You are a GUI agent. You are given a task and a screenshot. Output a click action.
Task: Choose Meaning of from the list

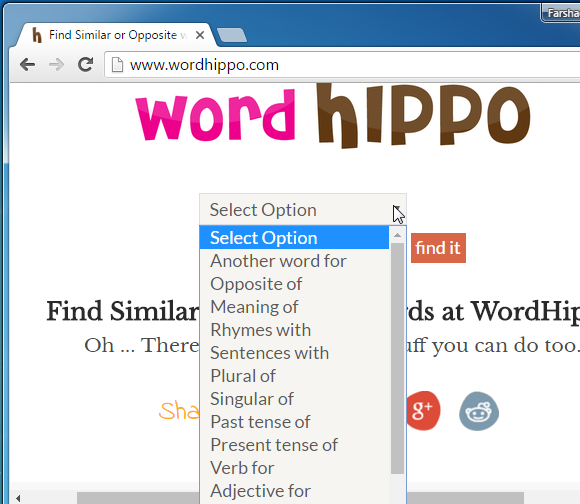[294, 307]
